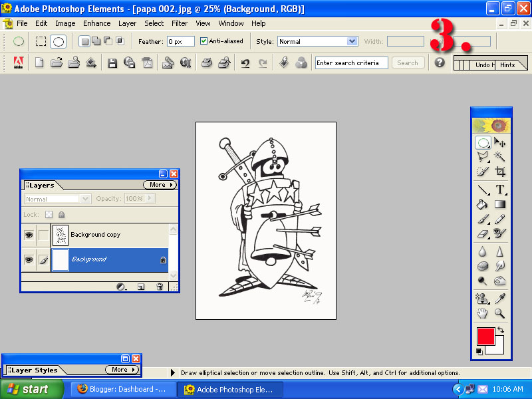The width and height of the screenshot is (532, 399).
Task: Open the File menu
Action: [22, 23]
